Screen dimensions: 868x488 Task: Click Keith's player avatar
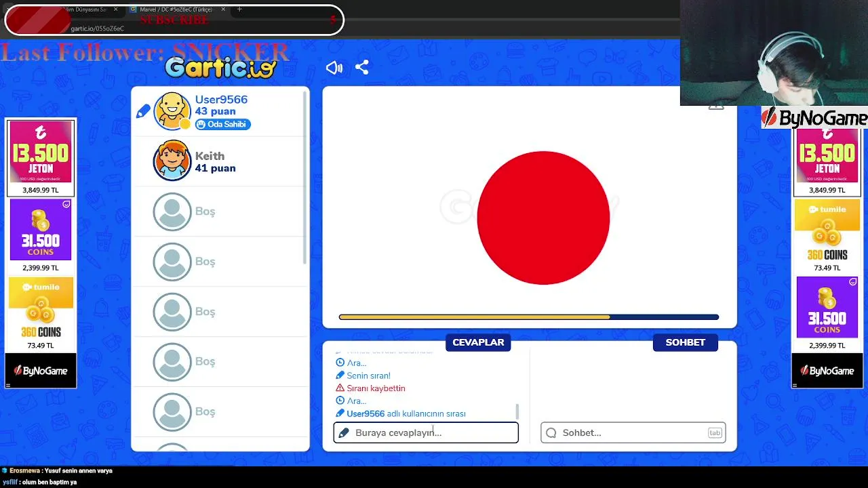click(x=172, y=161)
